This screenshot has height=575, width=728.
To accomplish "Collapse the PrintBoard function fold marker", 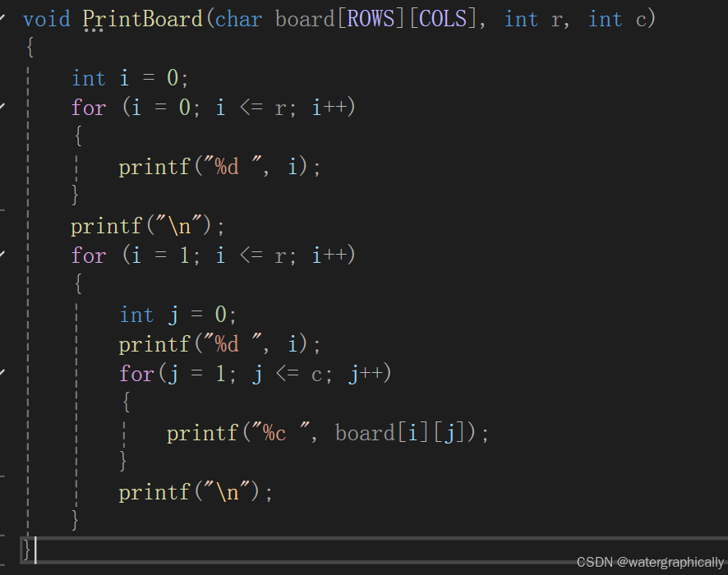I will [x=2, y=19].
